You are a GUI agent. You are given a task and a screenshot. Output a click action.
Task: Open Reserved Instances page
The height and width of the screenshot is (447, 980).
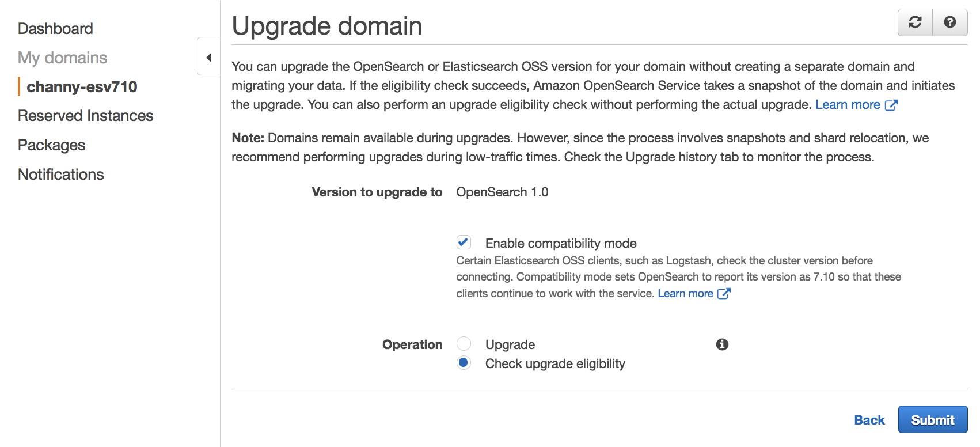click(x=86, y=116)
